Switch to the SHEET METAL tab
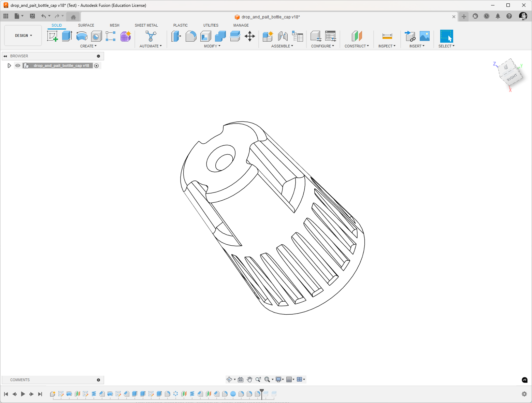The height and width of the screenshot is (403, 532). click(x=146, y=25)
